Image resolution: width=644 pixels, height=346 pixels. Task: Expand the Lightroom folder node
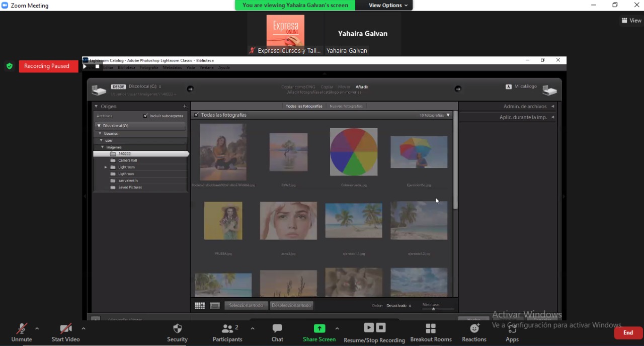[106, 167]
